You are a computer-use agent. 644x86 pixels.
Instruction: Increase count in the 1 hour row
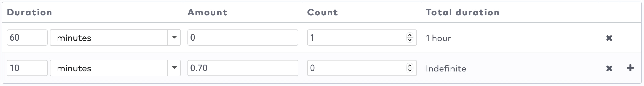(x=409, y=35)
